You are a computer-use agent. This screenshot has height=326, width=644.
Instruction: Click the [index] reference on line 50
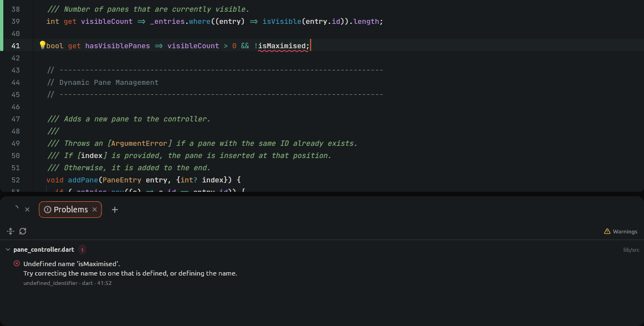pos(92,155)
